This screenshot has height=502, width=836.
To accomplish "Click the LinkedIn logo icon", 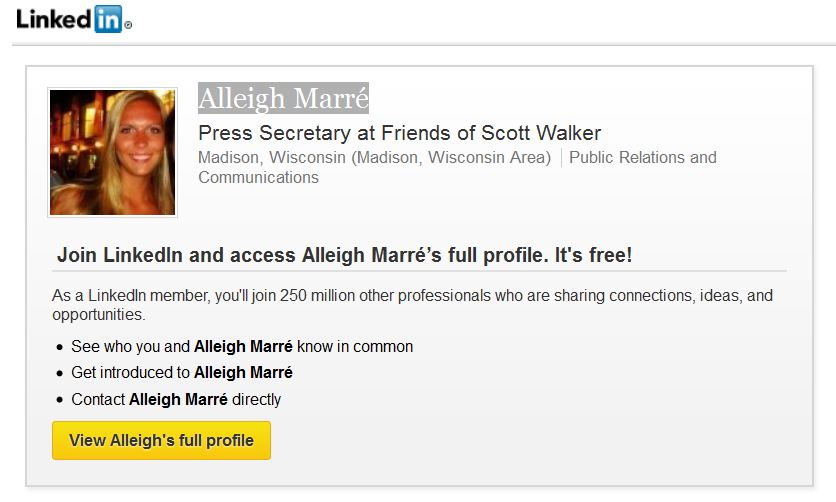I will pos(74,19).
